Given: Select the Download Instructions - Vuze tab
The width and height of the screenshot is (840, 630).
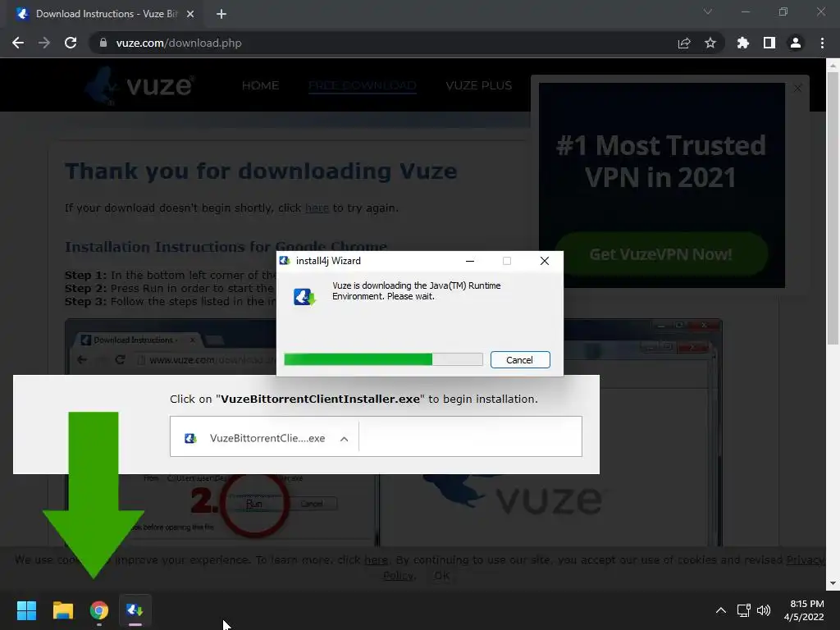Looking at the screenshot, I should click(x=105, y=14).
